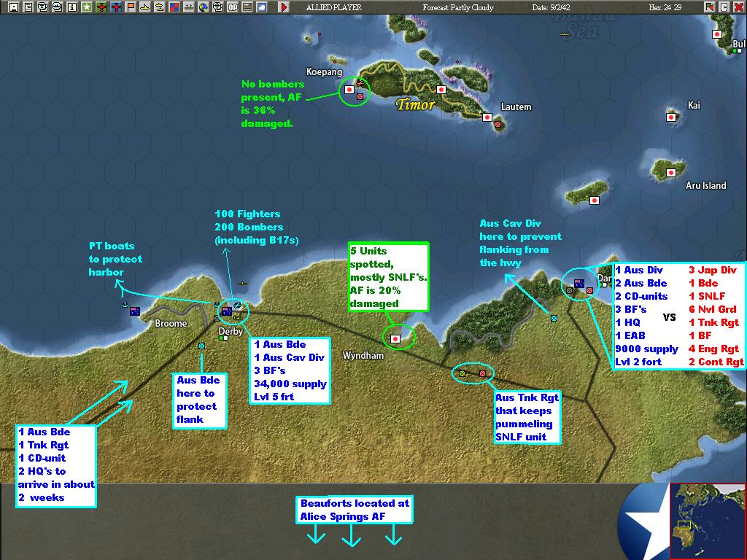This screenshot has height=560, width=747.
Task: Click the Wyndham city label
Action: click(363, 355)
